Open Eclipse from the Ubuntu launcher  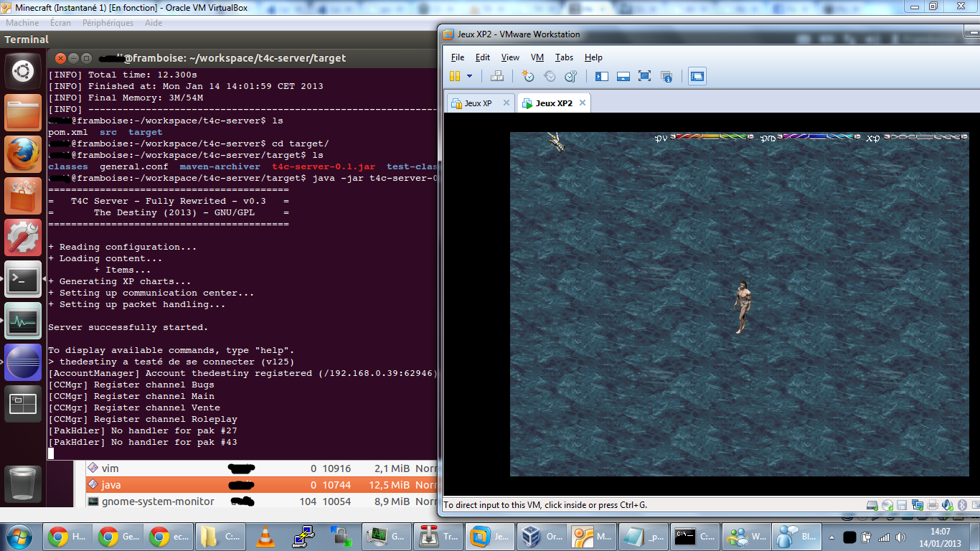23,362
